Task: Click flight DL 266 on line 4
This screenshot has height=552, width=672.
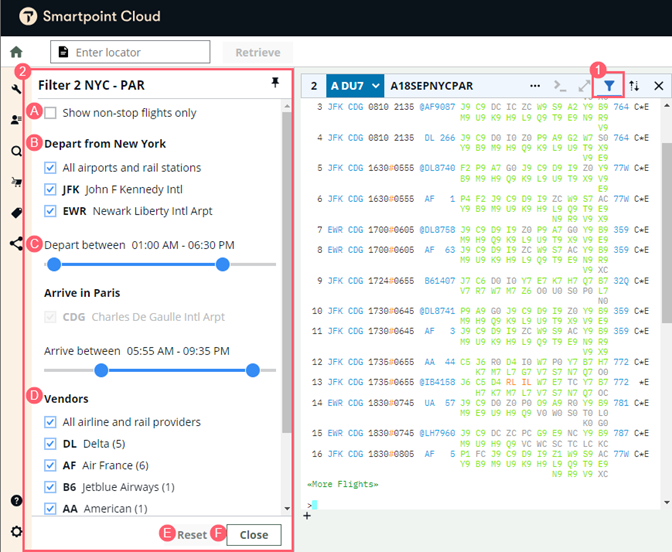Action: 440,138
